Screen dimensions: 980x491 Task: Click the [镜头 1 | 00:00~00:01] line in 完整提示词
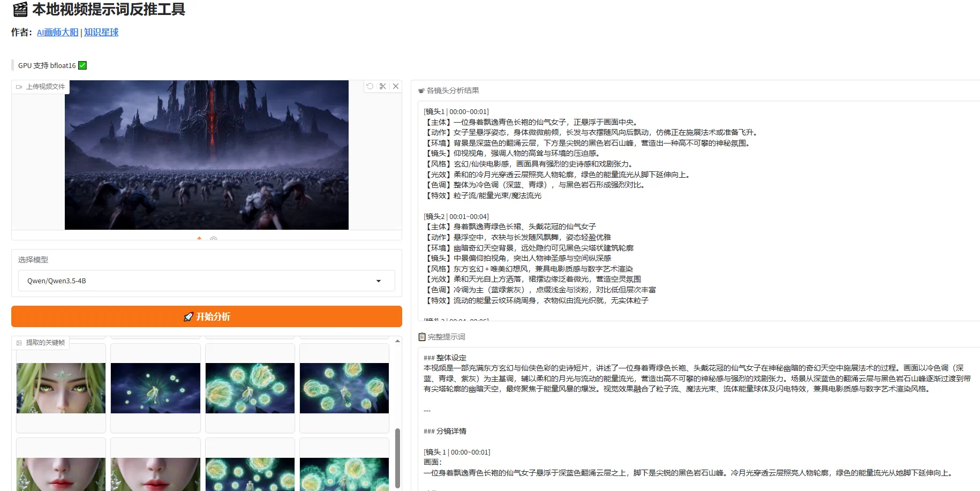457,452
